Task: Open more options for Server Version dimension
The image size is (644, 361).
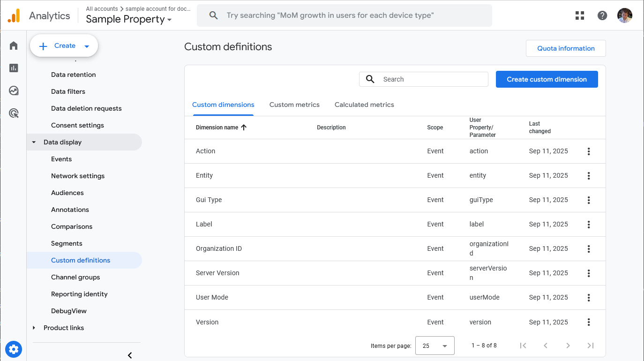Action: point(589,273)
